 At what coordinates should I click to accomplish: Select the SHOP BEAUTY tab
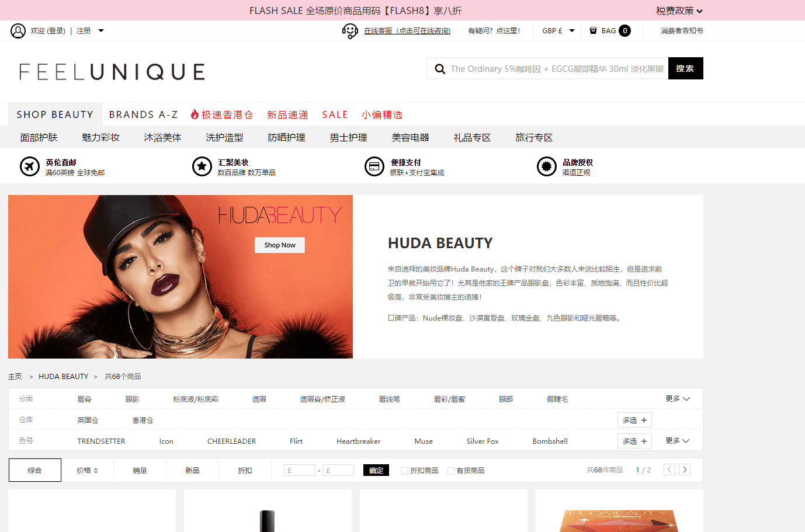(x=55, y=114)
